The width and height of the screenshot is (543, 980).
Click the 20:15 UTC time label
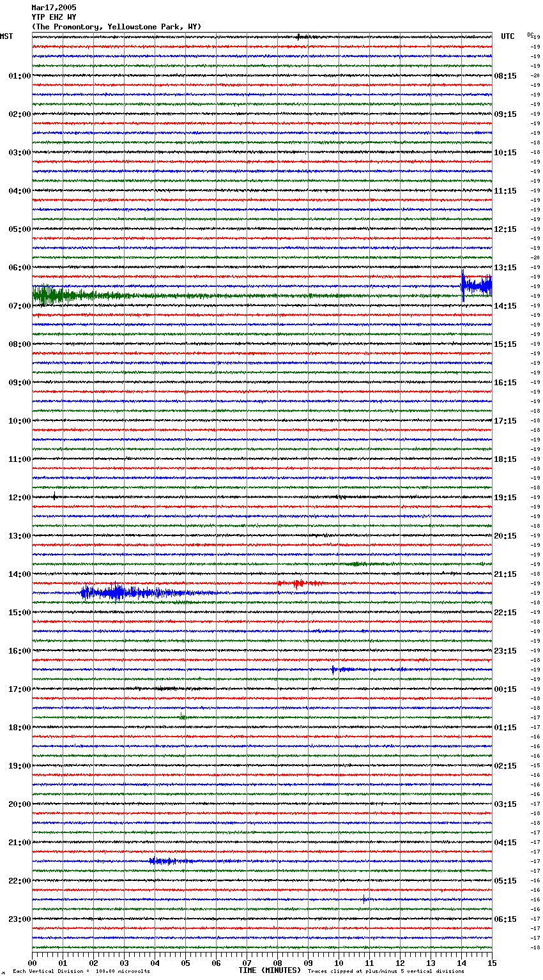click(x=505, y=536)
